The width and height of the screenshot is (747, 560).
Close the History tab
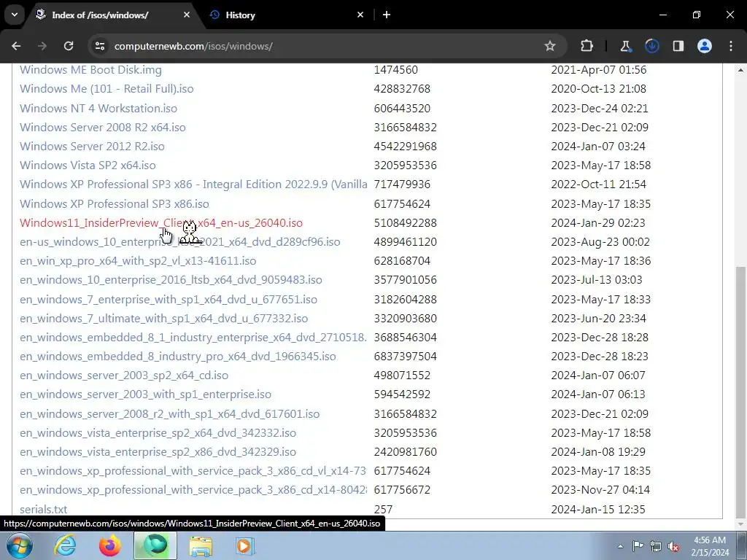(x=360, y=15)
